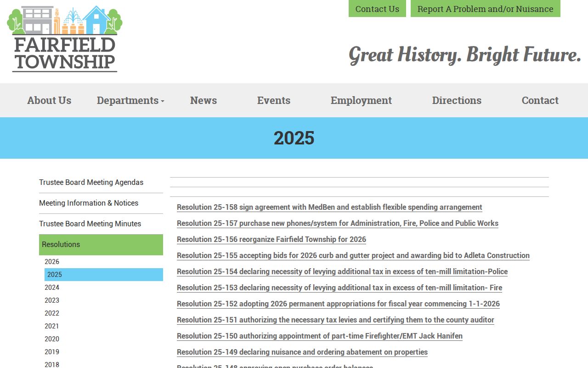Viewport: 588px width, 368px height.
Task: Navigate to Employment page
Action: pos(361,100)
